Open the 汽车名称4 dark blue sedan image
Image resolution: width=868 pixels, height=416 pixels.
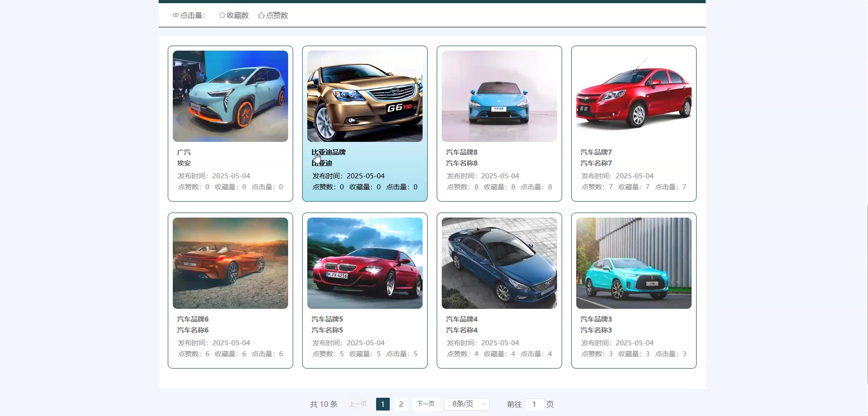pos(499,263)
